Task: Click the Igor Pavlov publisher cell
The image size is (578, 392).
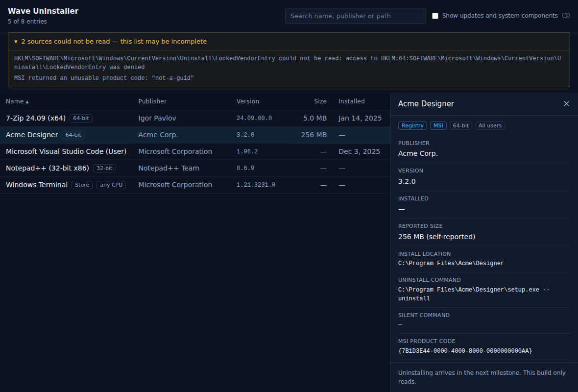Action: [x=157, y=119]
